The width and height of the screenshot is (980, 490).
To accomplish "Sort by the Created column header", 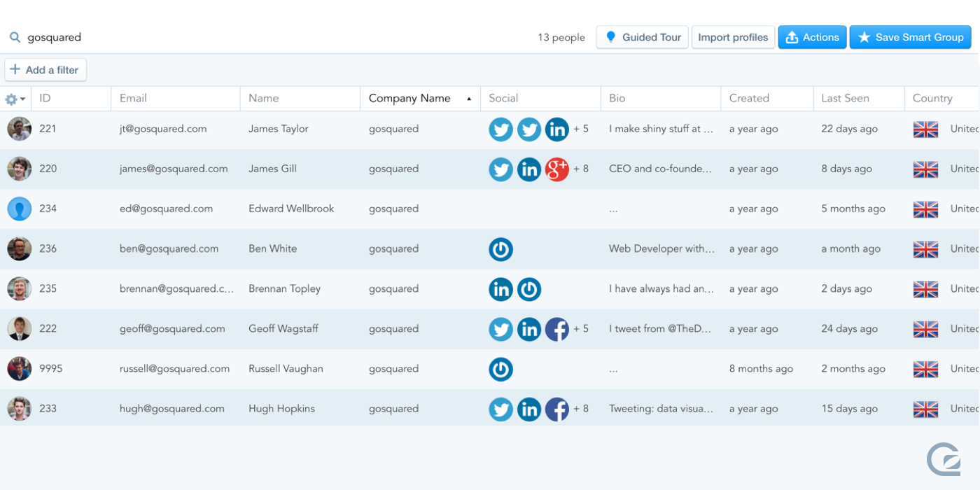I will (767, 99).
